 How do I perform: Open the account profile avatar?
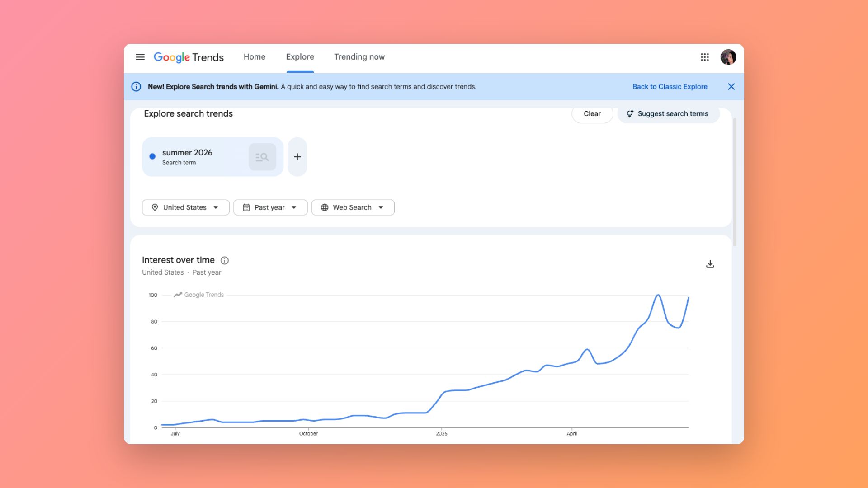click(x=728, y=57)
